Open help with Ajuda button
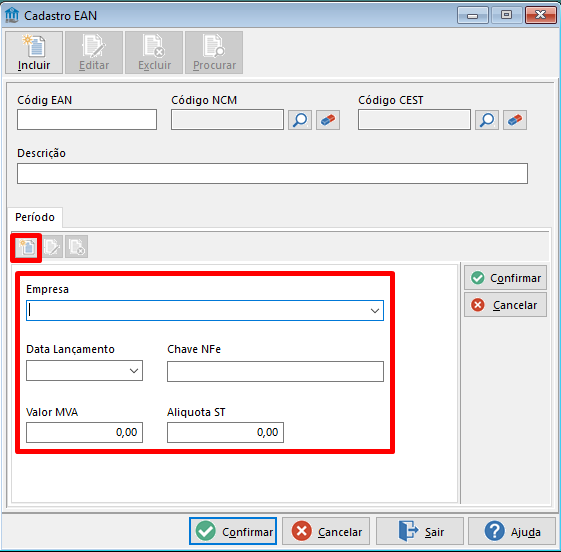The image size is (561, 552). pyautogui.click(x=512, y=531)
